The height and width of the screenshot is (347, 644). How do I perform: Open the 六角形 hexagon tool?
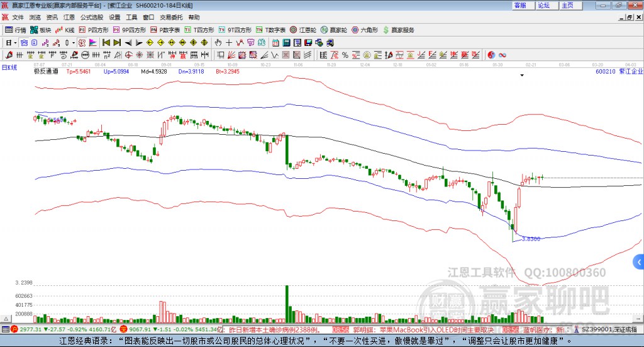click(365, 30)
